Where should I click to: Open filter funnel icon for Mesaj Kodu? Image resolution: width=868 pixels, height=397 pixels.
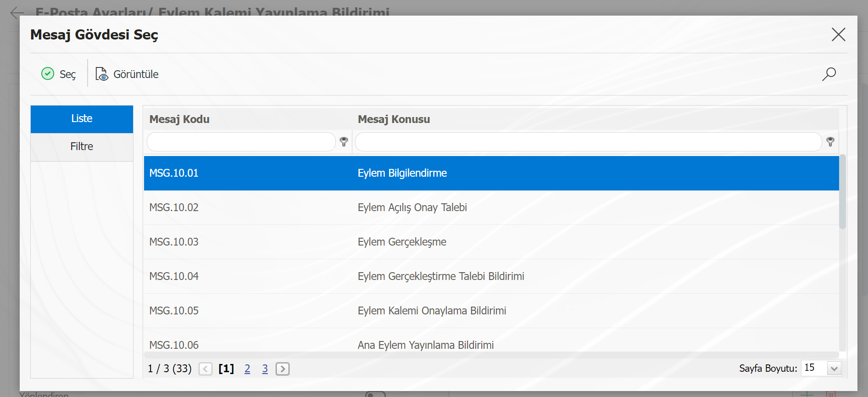(344, 142)
